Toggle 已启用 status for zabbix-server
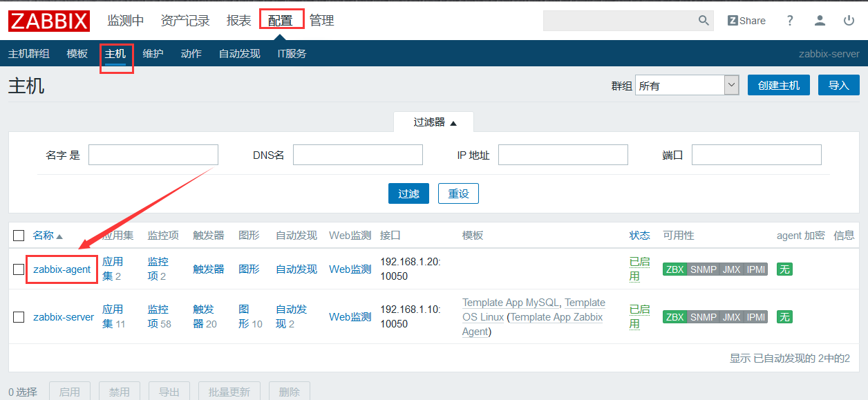 639,316
